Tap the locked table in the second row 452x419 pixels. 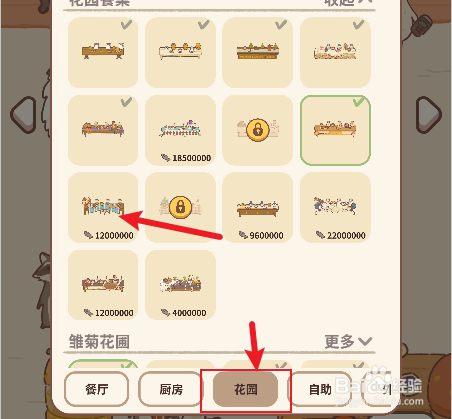(x=258, y=130)
